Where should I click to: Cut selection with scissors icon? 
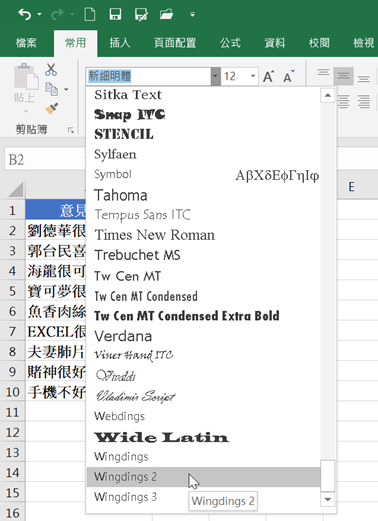tap(51, 70)
